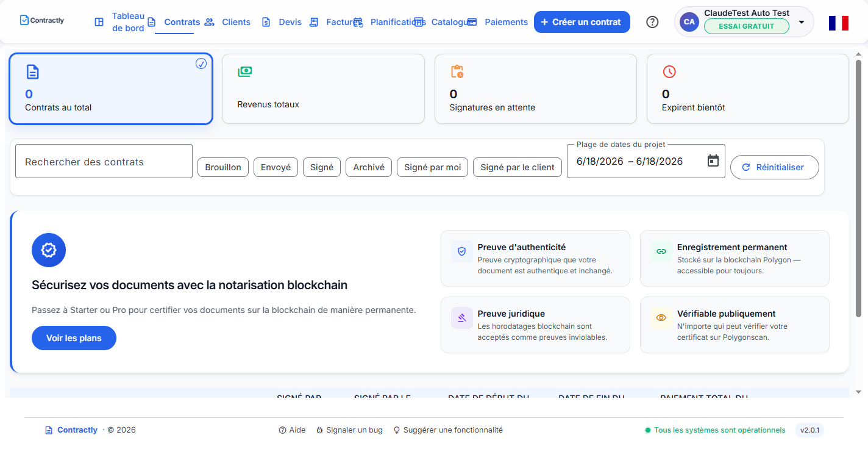Toggle the Envoyé status filter

click(276, 167)
